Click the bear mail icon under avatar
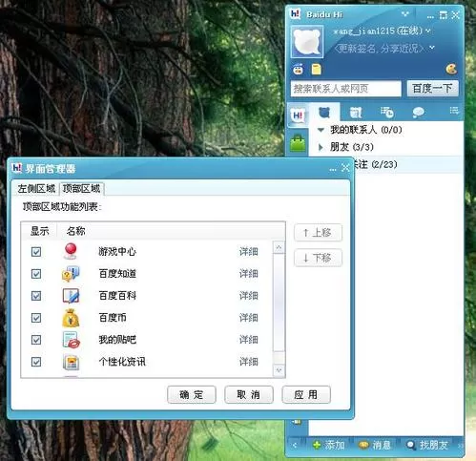The height and width of the screenshot is (461, 476). tap(299, 69)
